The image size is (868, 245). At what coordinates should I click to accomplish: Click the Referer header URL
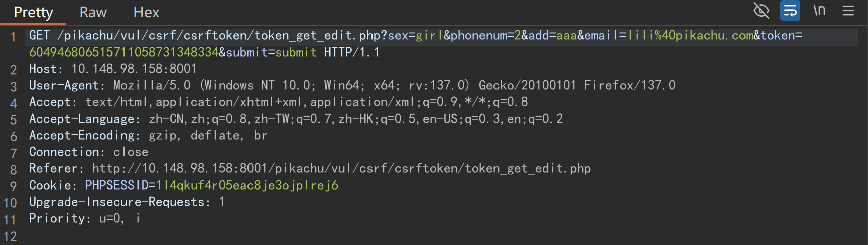click(x=341, y=168)
